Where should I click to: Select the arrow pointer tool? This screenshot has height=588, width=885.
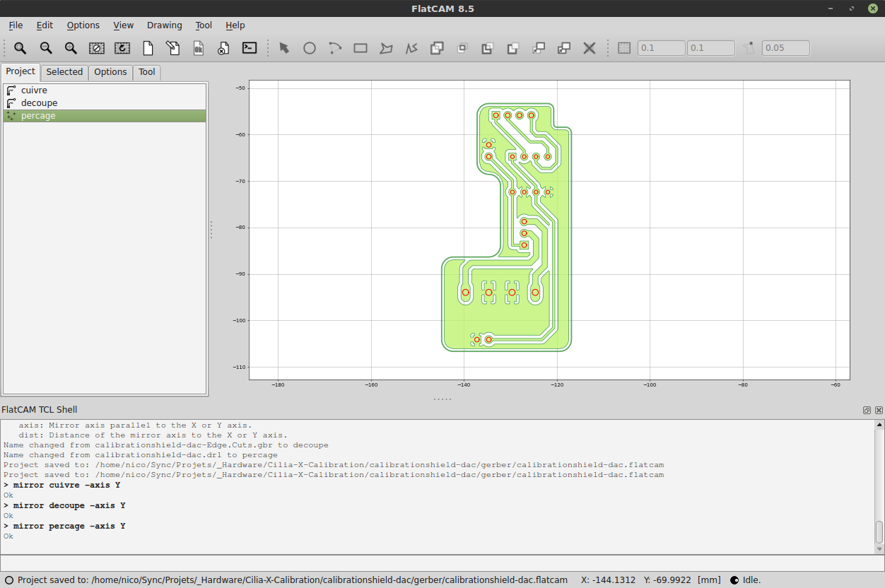(x=284, y=48)
